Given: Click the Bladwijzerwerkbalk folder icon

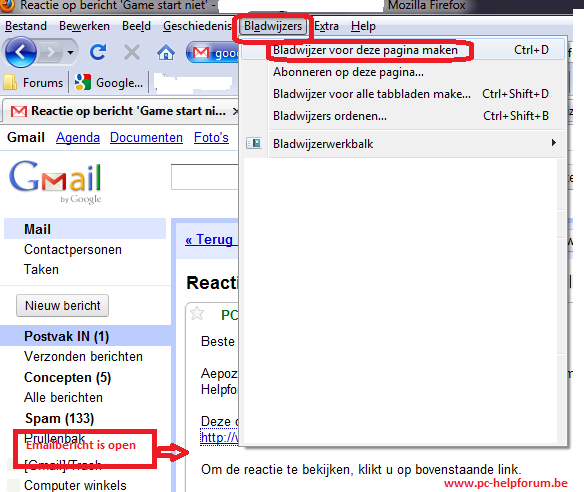Looking at the screenshot, I should [254, 143].
